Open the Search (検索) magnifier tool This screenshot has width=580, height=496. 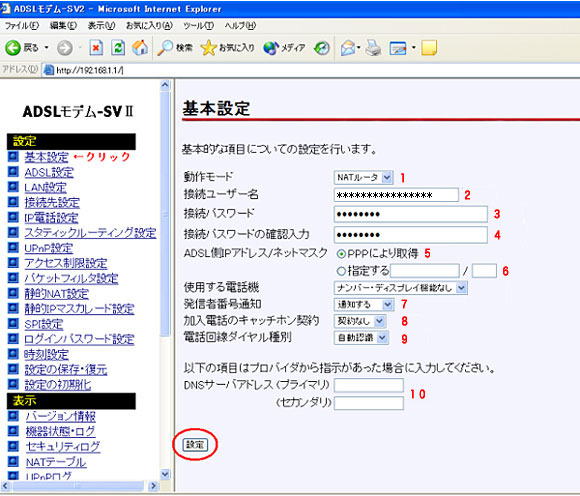click(175, 48)
